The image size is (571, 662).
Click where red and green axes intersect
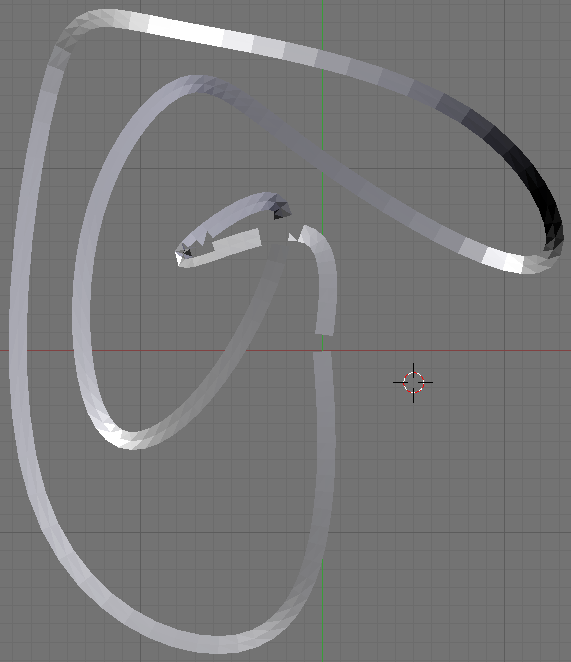coord(323,350)
